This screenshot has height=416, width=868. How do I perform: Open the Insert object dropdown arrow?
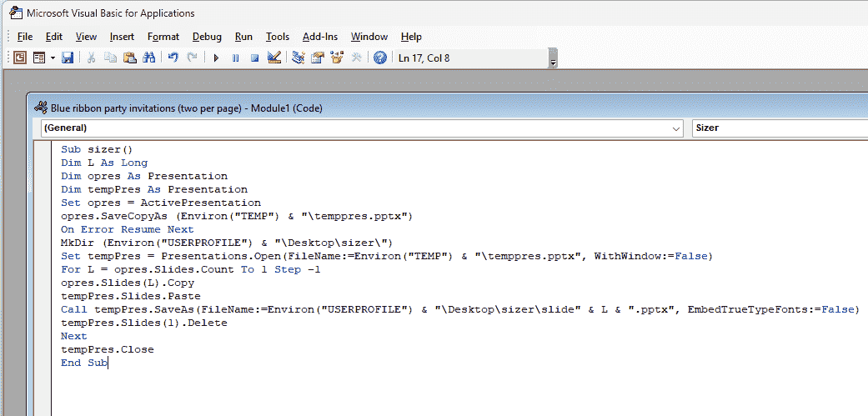tap(53, 57)
